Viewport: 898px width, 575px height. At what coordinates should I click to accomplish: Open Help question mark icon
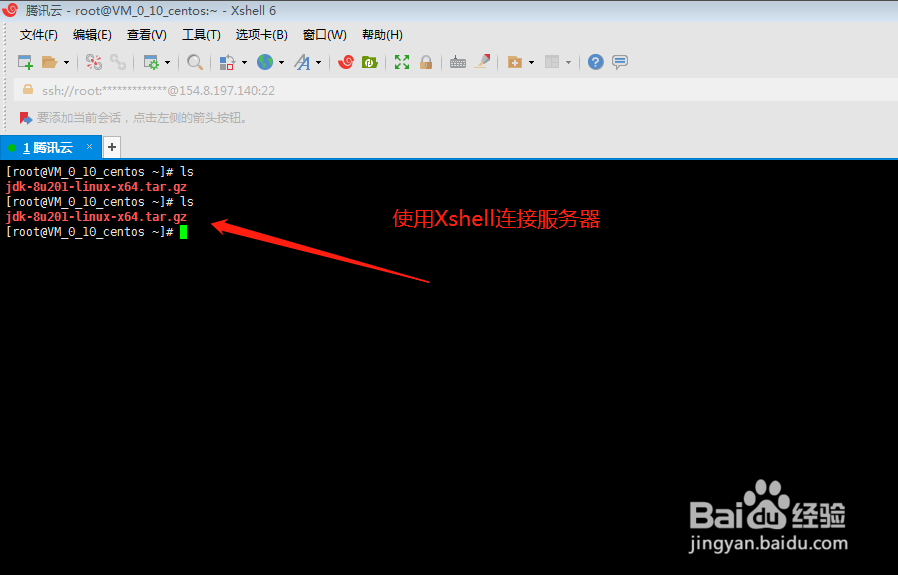pyautogui.click(x=596, y=62)
